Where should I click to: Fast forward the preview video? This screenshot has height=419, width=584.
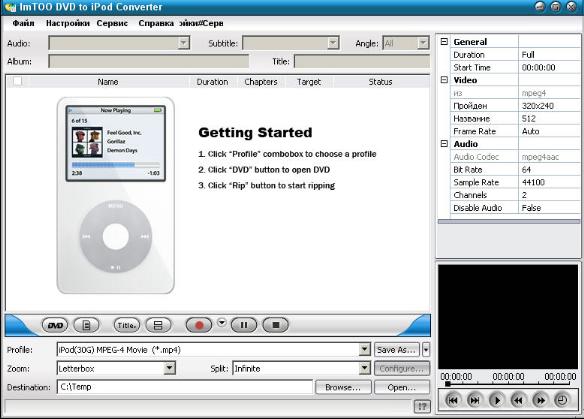(540, 400)
